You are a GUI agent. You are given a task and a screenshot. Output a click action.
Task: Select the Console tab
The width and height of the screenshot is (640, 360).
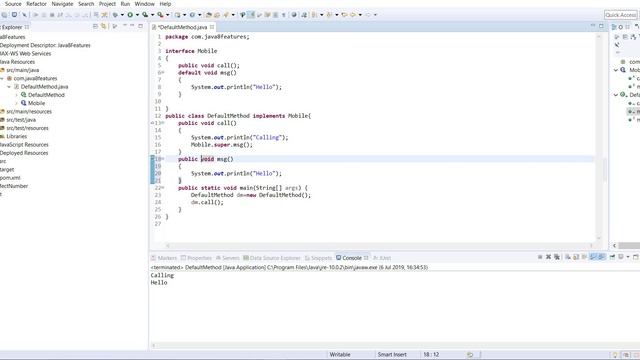pos(352,258)
